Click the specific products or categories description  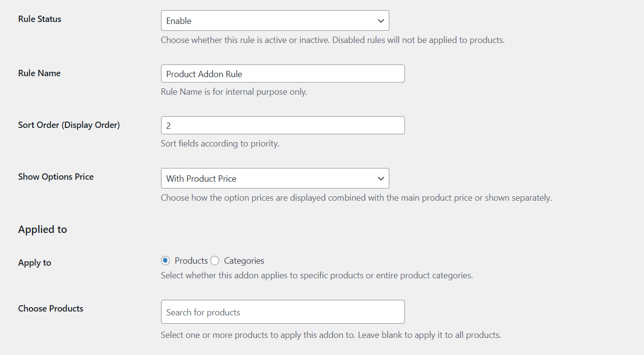(317, 275)
